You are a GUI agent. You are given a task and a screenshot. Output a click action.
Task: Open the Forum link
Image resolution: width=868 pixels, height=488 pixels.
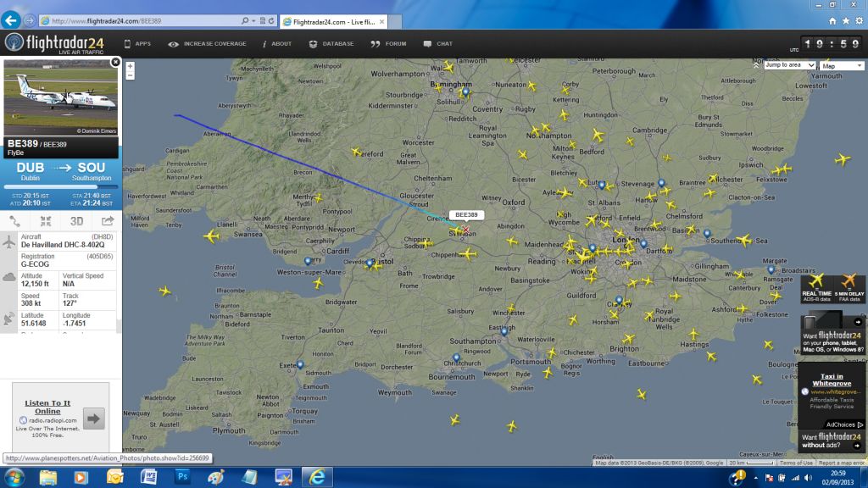click(388, 44)
